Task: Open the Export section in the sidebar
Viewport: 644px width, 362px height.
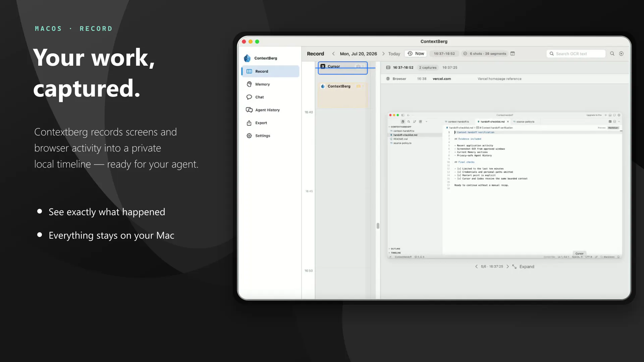Action: [x=270, y=123]
